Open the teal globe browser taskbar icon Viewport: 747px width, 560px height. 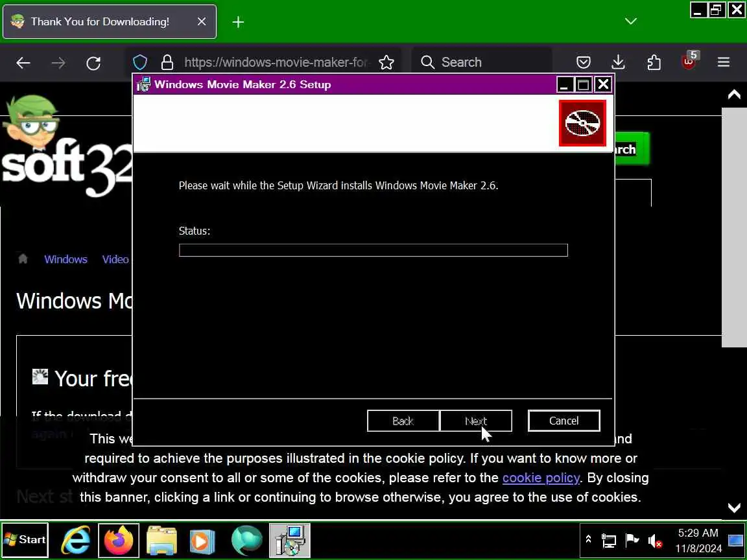point(247,540)
